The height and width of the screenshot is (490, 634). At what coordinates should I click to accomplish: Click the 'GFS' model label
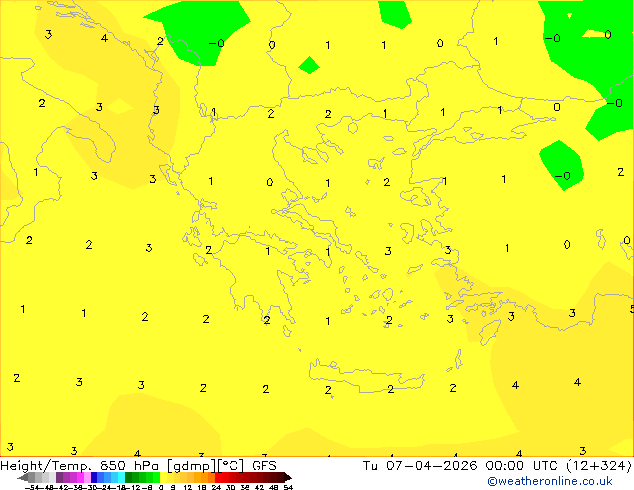[x=264, y=465]
